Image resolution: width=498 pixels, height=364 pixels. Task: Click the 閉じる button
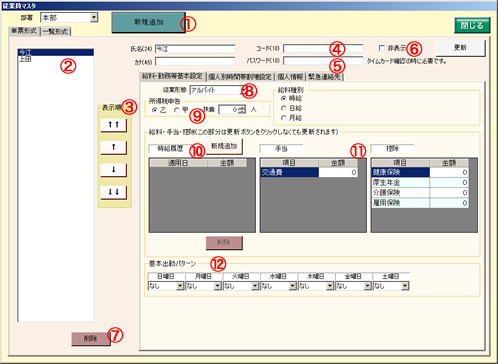[472, 25]
